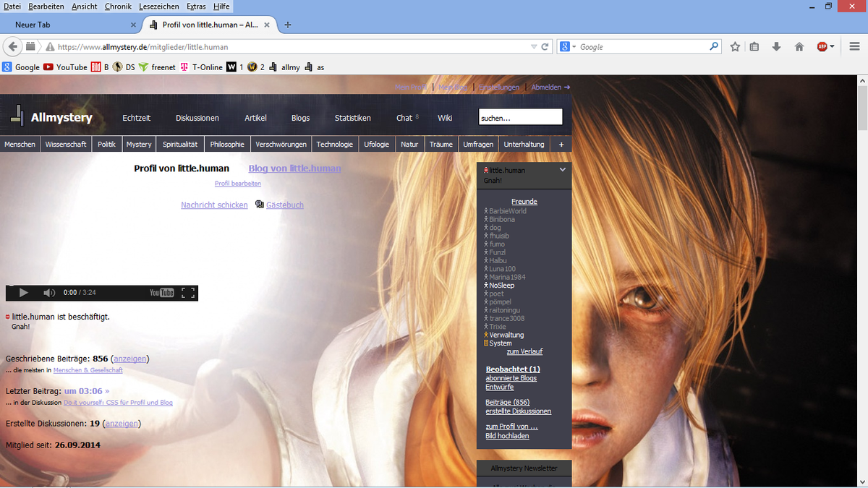The width and height of the screenshot is (868, 488).
Task: Click zum Verlauf link in sidebar
Action: click(524, 351)
